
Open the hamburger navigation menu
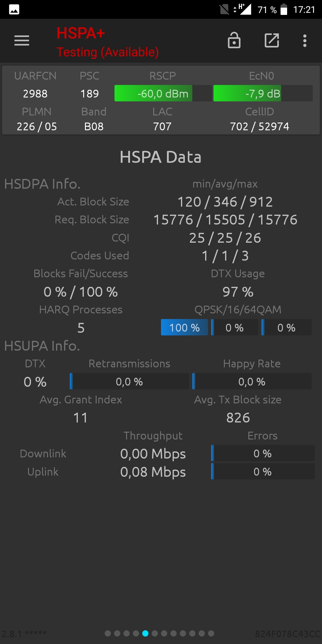coord(22,41)
